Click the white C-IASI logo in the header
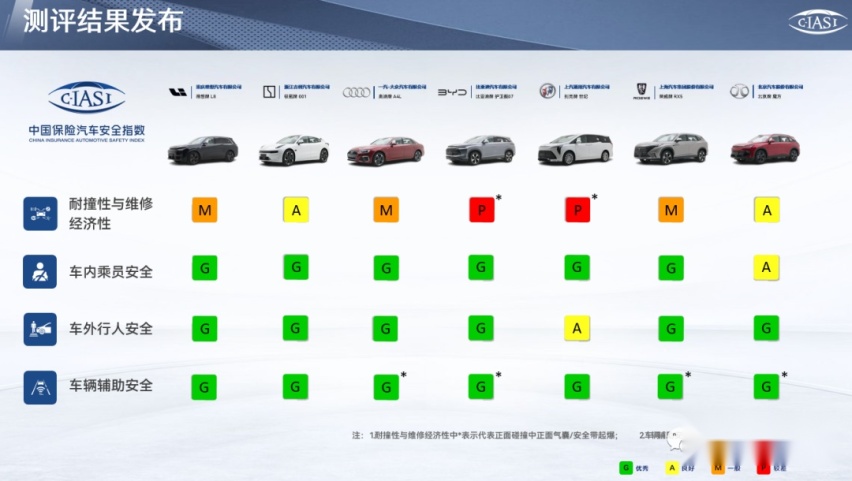The height and width of the screenshot is (481, 852). (817, 23)
